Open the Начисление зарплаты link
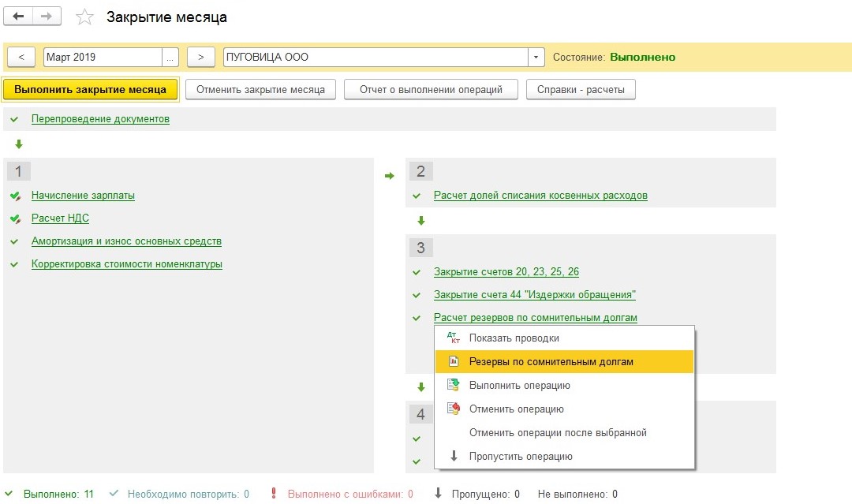 [83, 196]
